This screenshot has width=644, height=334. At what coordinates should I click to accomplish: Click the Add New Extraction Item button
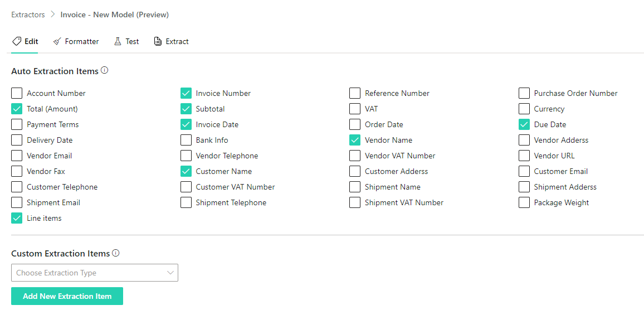pyautogui.click(x=67, y=296)
